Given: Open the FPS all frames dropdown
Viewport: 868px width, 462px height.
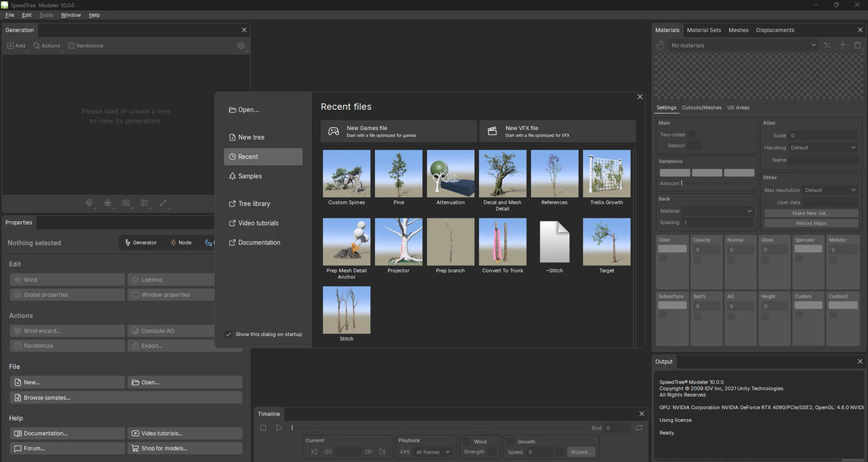Looking at the screenshot, I should click(x=433, y=452).
